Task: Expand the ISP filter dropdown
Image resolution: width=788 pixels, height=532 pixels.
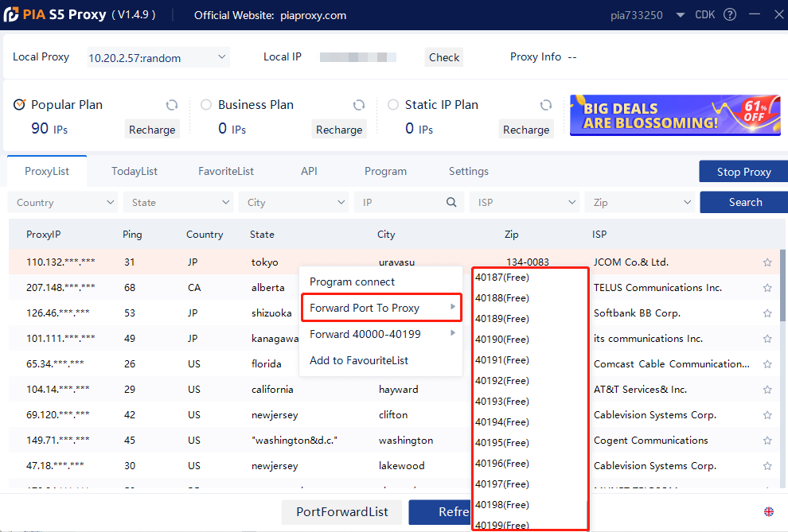Action: pos(525,202)
